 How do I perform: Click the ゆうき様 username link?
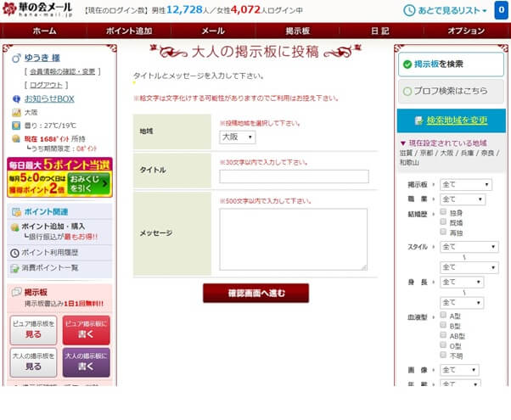[x=42, y=59]
